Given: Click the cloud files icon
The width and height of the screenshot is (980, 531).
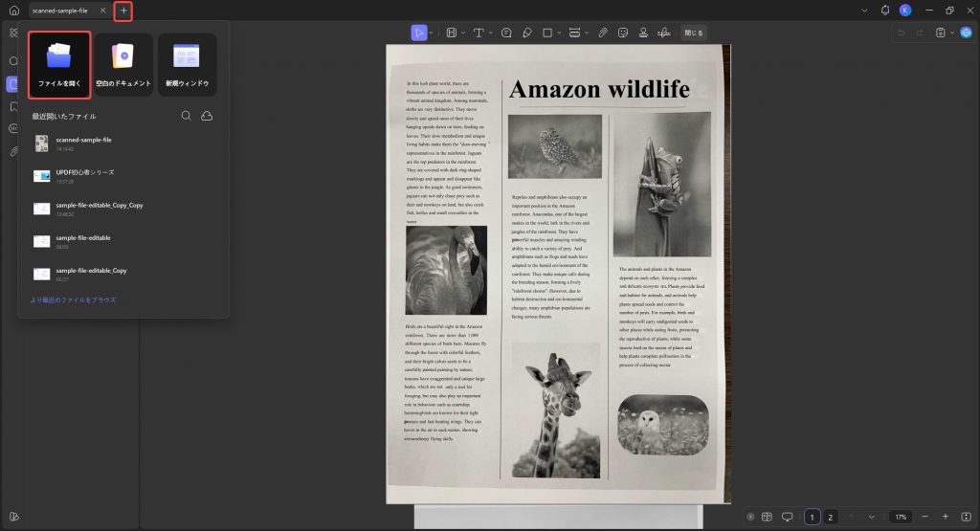Looking at the screenshot, I should (207, 116).
